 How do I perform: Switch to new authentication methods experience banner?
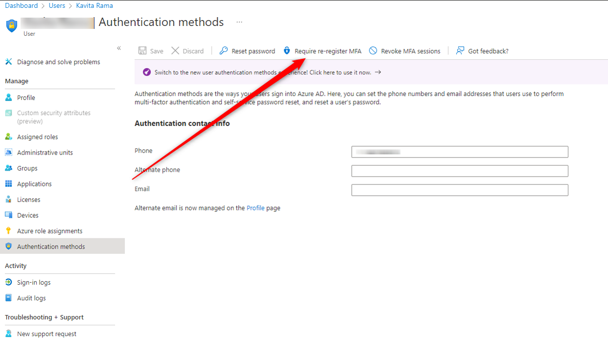[x=263, y=72]
